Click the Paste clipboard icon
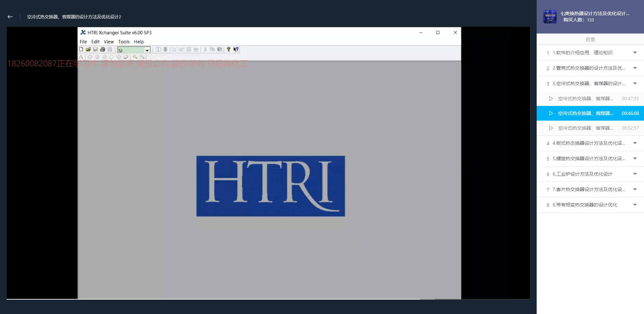The width and height of the screenshot is (644, 314). point(220,49)
